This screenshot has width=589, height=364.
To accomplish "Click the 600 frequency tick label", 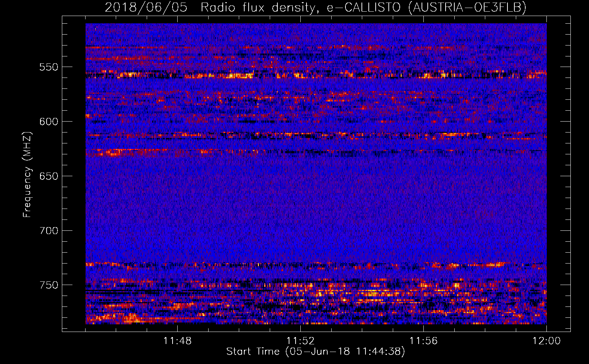I will tap(49, 122).
